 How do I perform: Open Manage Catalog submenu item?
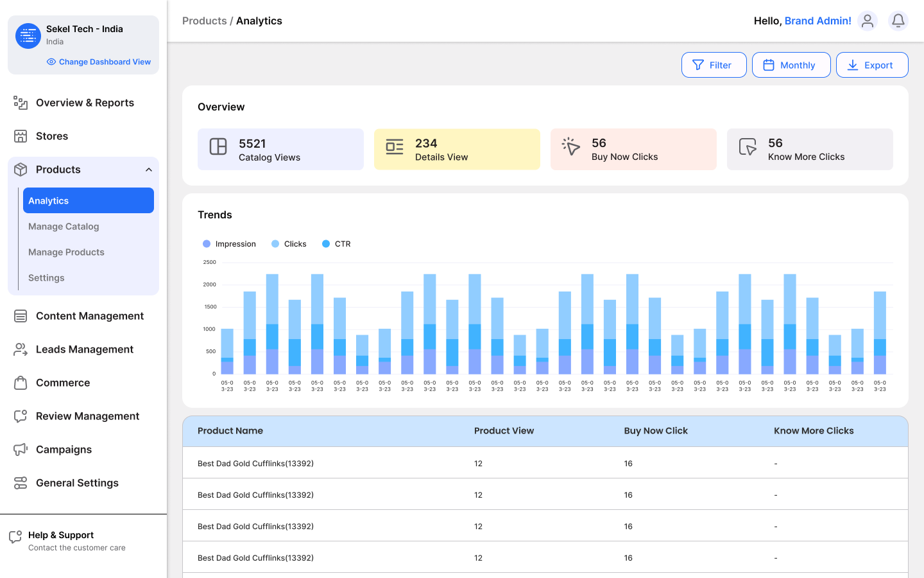pyautogui.click(x=64, y=227)
